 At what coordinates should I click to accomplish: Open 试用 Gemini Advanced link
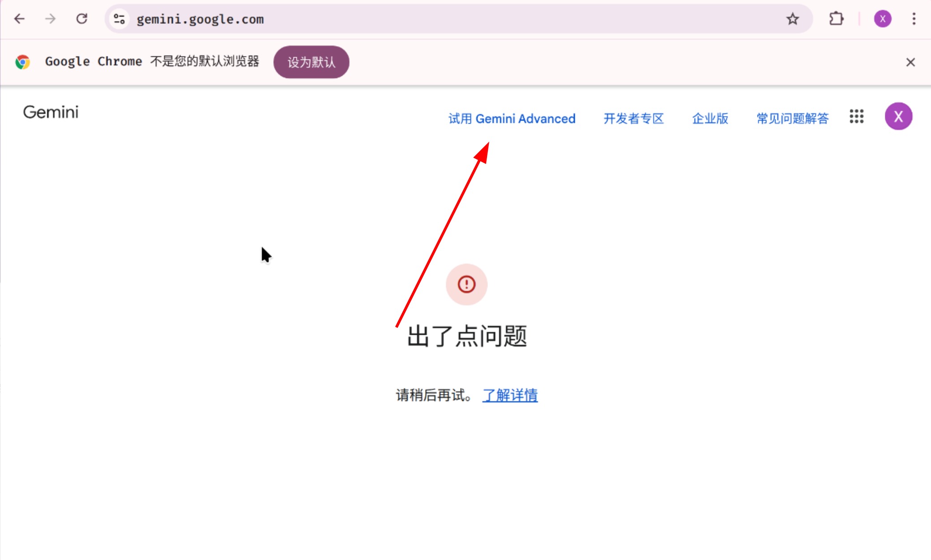[512, 119]
